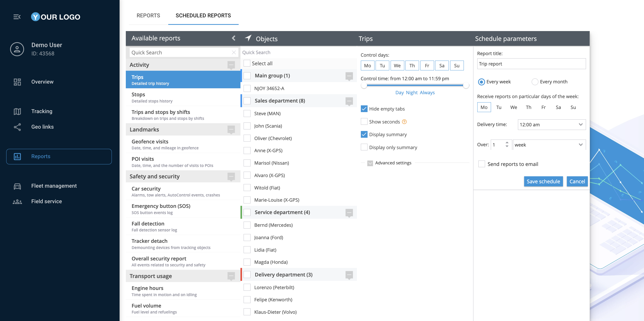The image size is (644, 321).
Task: Collapse sidebar with the hamburger menu icon
Action: point(17,17)
